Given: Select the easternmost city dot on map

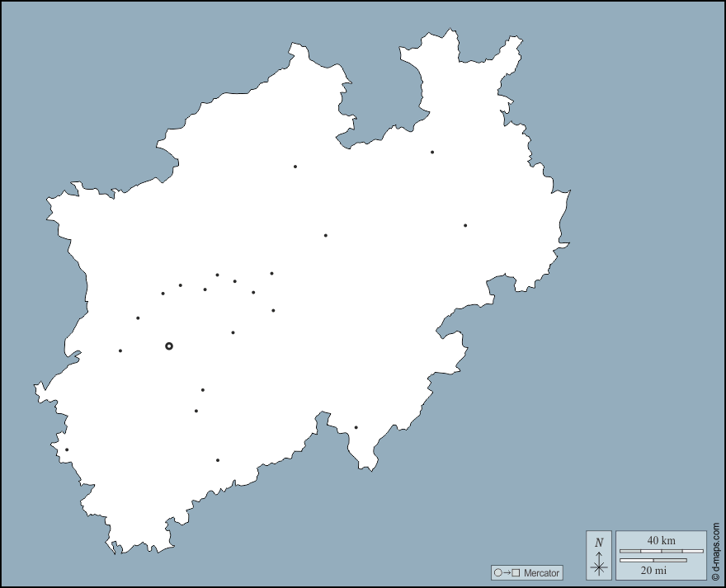Looking at the screenshot, I should coord(465,225).
